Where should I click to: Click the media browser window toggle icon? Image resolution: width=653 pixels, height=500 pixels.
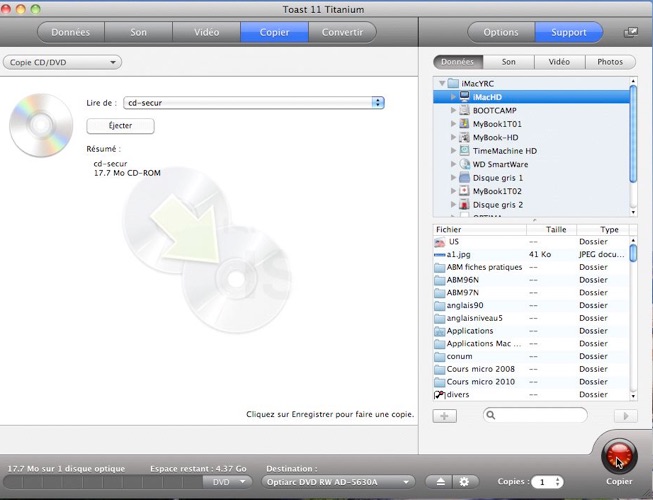[631, 32]
